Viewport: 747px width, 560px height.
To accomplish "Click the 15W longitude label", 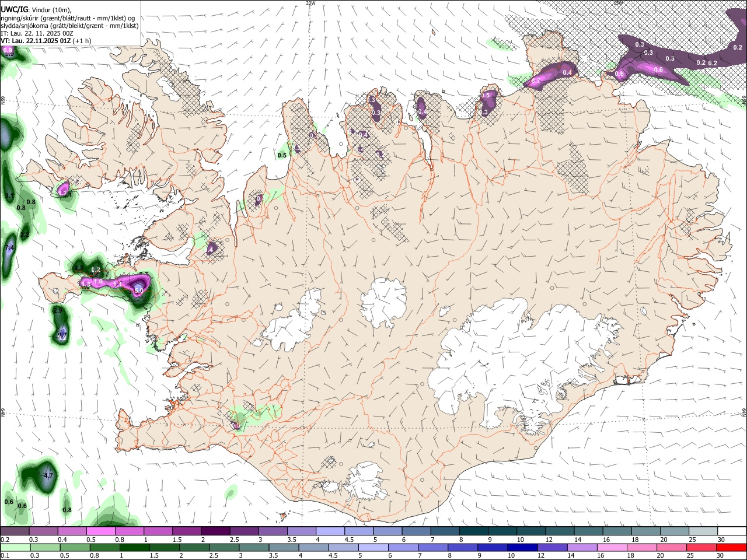I will point(618,3).
